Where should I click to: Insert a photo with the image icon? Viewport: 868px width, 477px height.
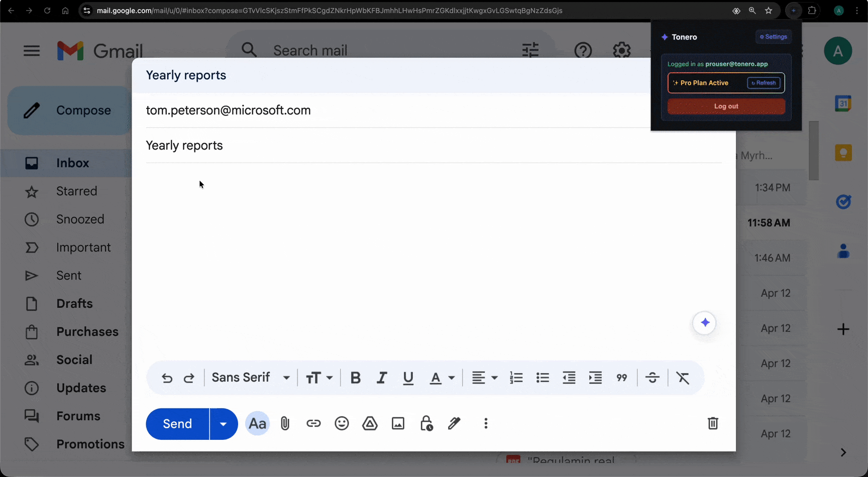click(398, 424)
